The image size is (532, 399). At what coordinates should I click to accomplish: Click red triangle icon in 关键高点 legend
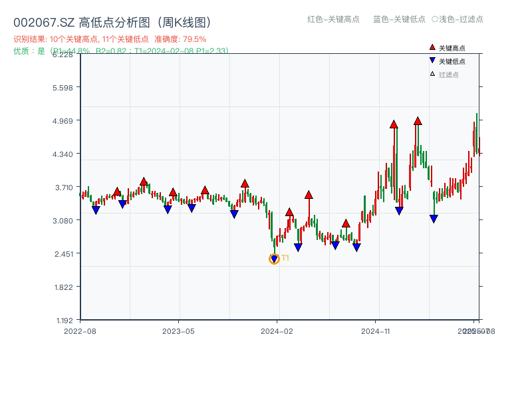[432, 48]
